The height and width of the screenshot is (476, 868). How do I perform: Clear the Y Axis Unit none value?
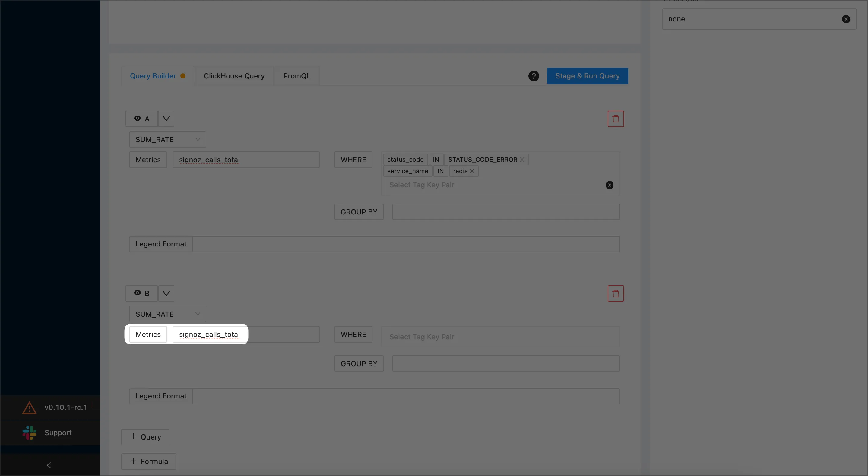point(846,19)
